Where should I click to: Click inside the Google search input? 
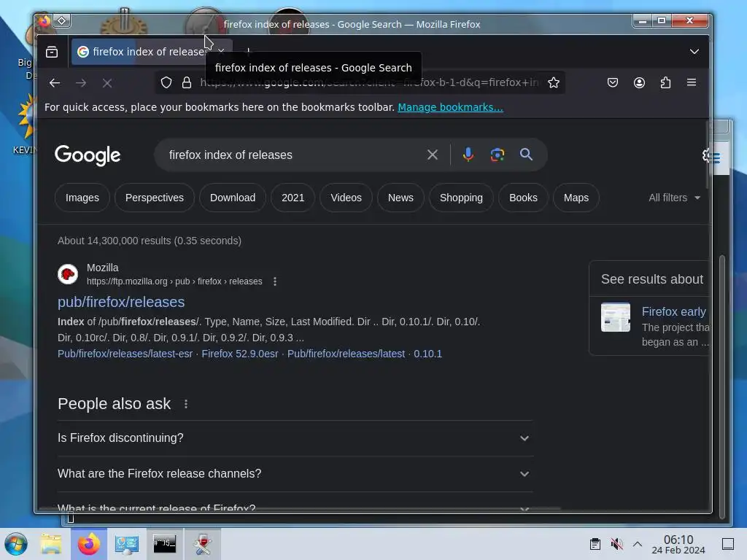290,155
